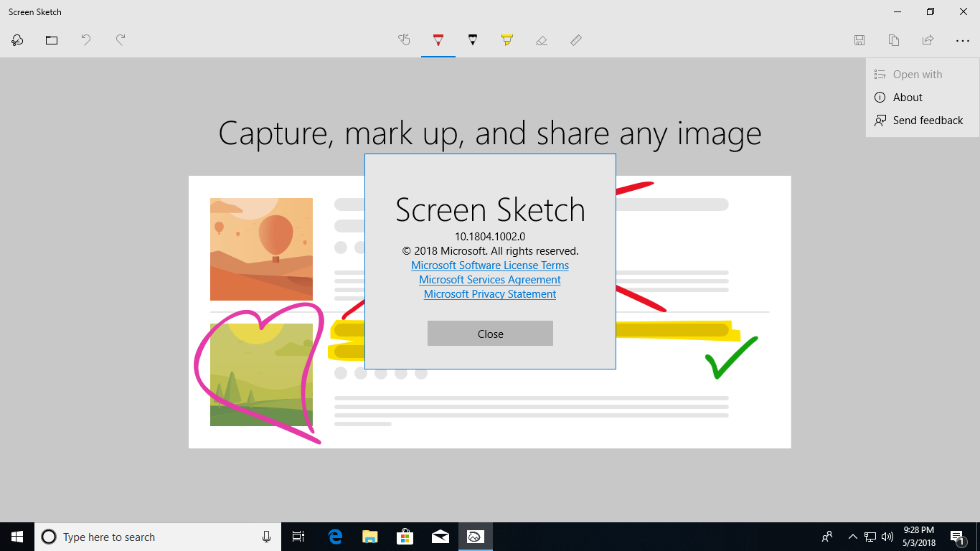Open Microsoft Edge from taskbar
This screenshot has height=551, width=980.
click(x=335, y=537)
